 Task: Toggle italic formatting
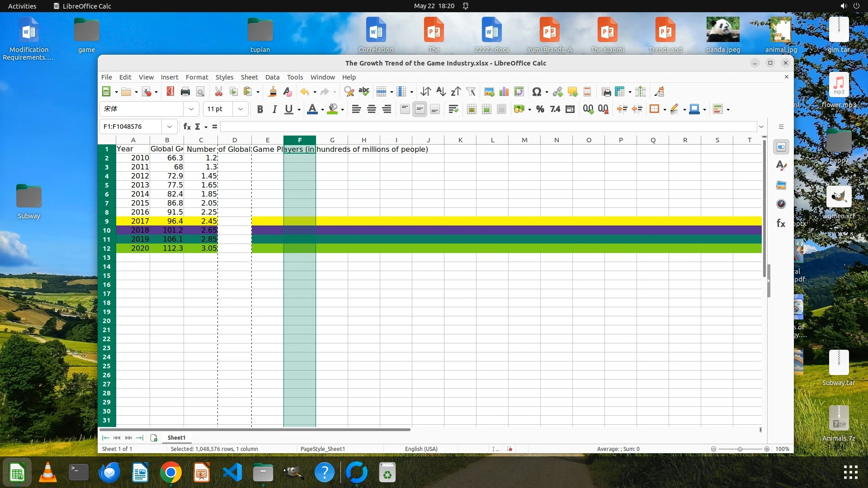click(274, 109)
